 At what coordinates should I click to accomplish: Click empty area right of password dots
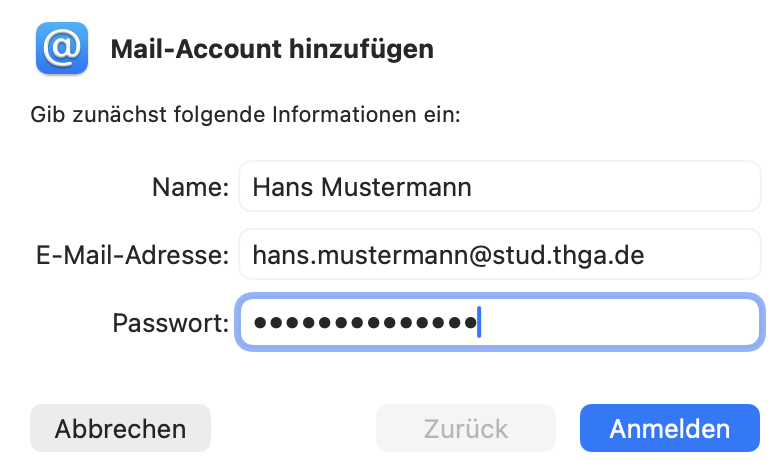(x=620, y=323)
